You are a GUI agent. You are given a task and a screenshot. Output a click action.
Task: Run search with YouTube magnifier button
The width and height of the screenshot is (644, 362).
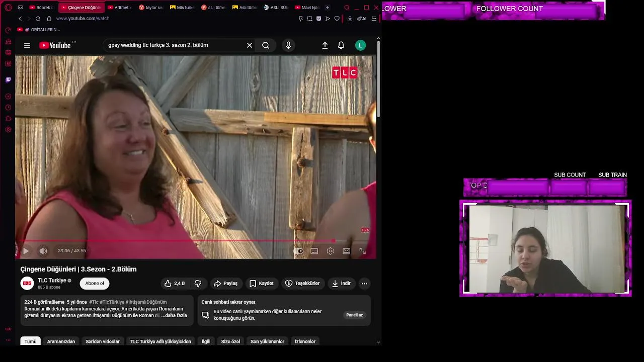(x=266, y=45)
